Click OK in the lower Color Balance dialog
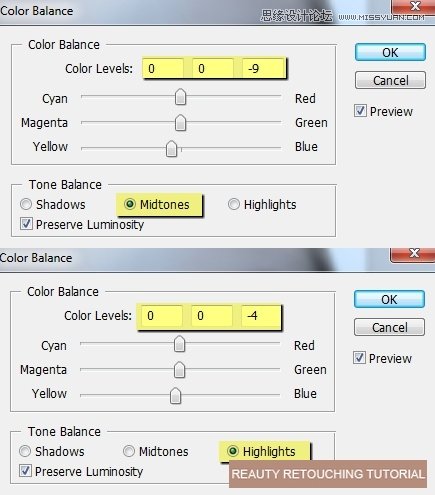The image size is (435, 495). [389, 299]
